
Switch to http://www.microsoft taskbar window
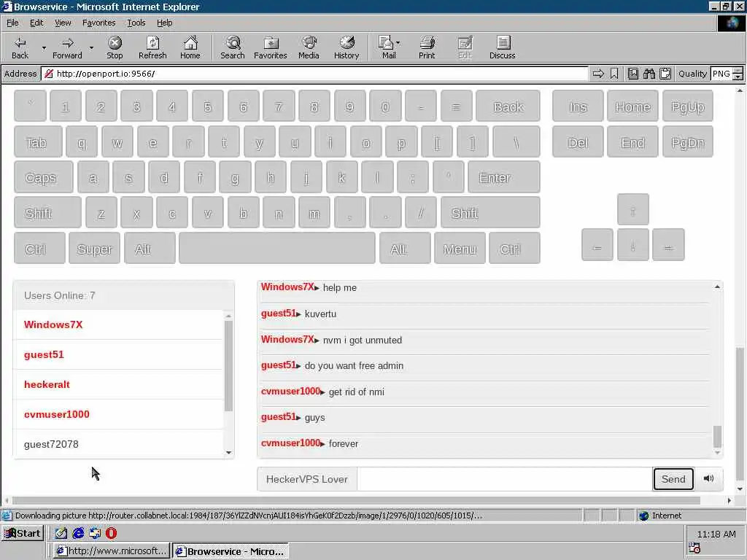(111, 551)
